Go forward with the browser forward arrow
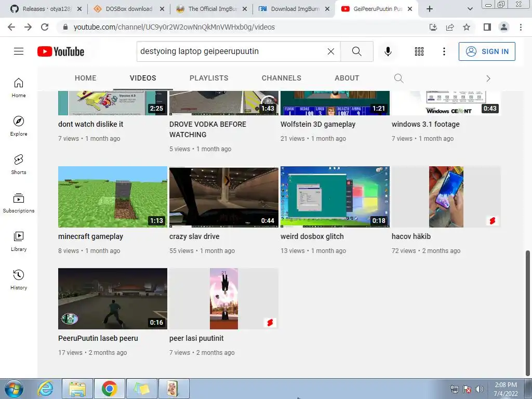 click(28, 27)
